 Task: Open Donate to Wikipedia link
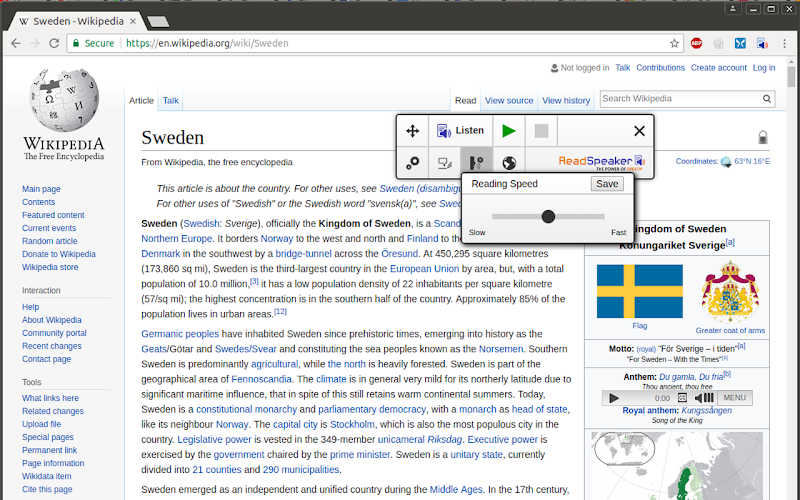(59, 254)
